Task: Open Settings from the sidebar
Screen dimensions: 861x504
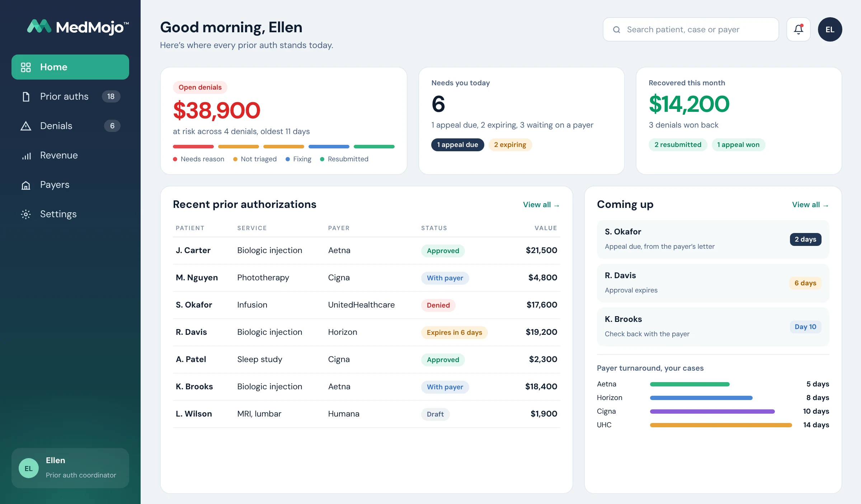Action: tap(70, 214)
